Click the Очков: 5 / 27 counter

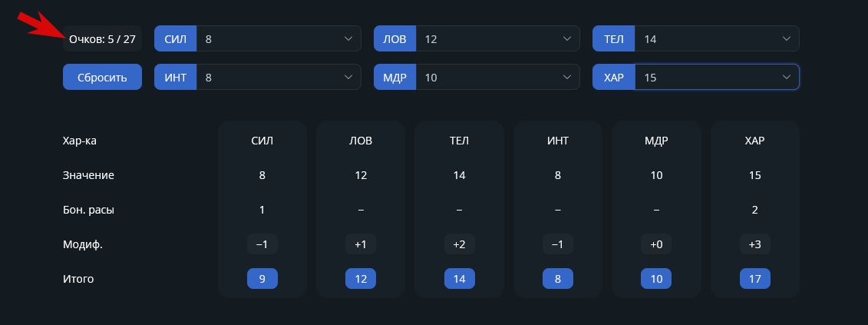point(102,39)
